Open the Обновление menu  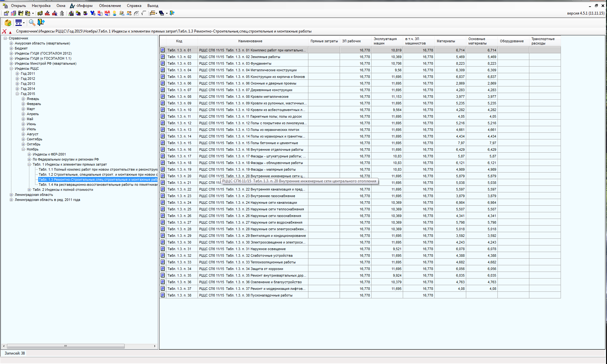coord(110,6)
